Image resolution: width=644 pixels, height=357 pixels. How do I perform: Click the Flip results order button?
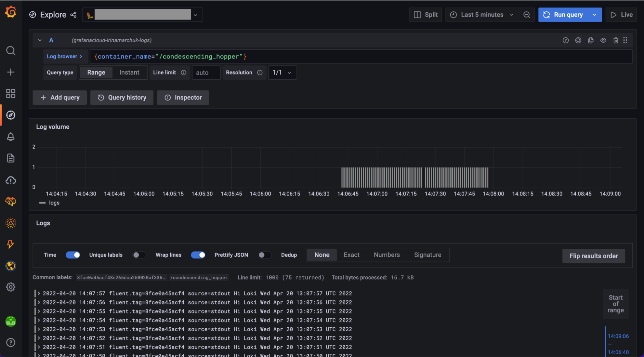(593, 256)
